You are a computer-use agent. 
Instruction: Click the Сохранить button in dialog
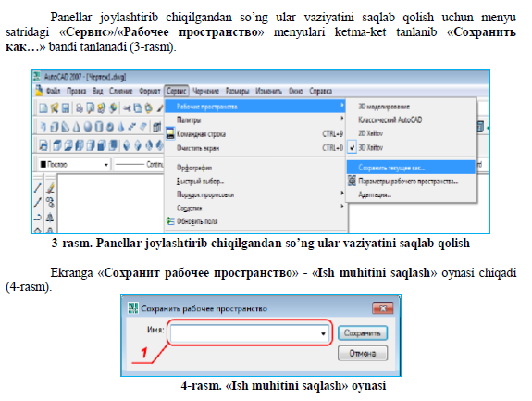click(363, 333)
